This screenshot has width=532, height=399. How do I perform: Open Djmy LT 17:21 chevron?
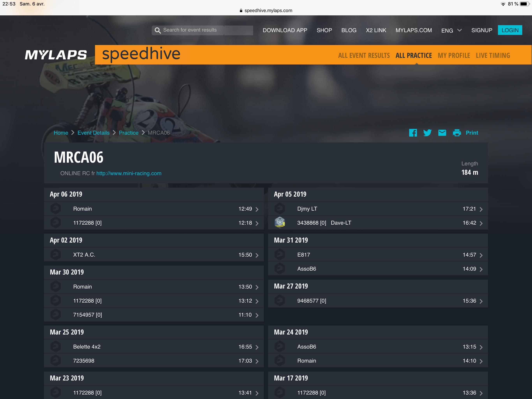click(x=481, y=209)
